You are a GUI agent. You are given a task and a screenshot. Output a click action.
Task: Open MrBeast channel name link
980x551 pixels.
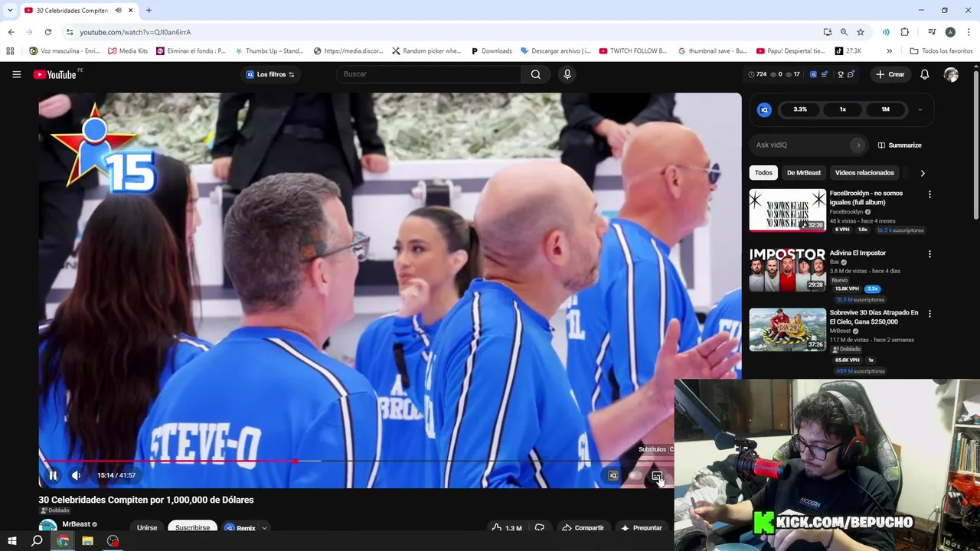click(x=76, y=524)
